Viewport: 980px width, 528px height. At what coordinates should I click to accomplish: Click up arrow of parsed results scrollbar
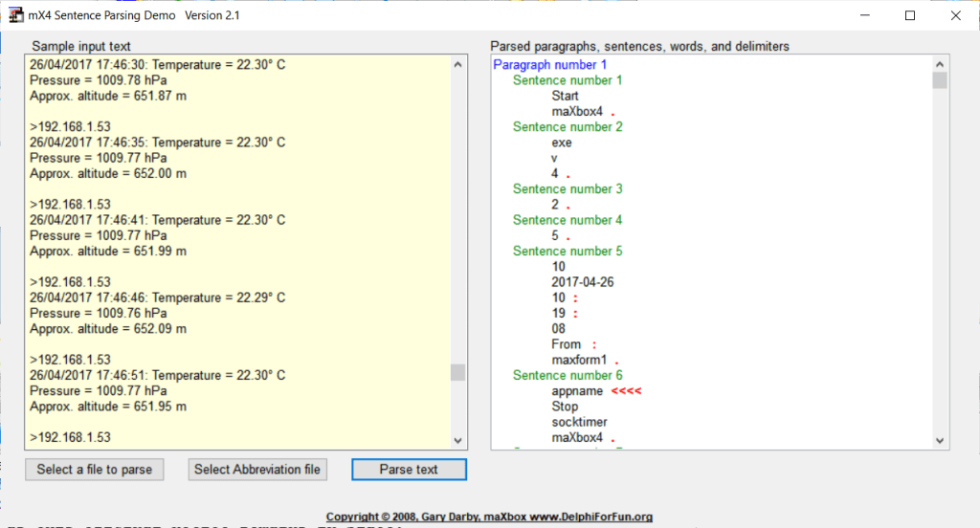940,65
